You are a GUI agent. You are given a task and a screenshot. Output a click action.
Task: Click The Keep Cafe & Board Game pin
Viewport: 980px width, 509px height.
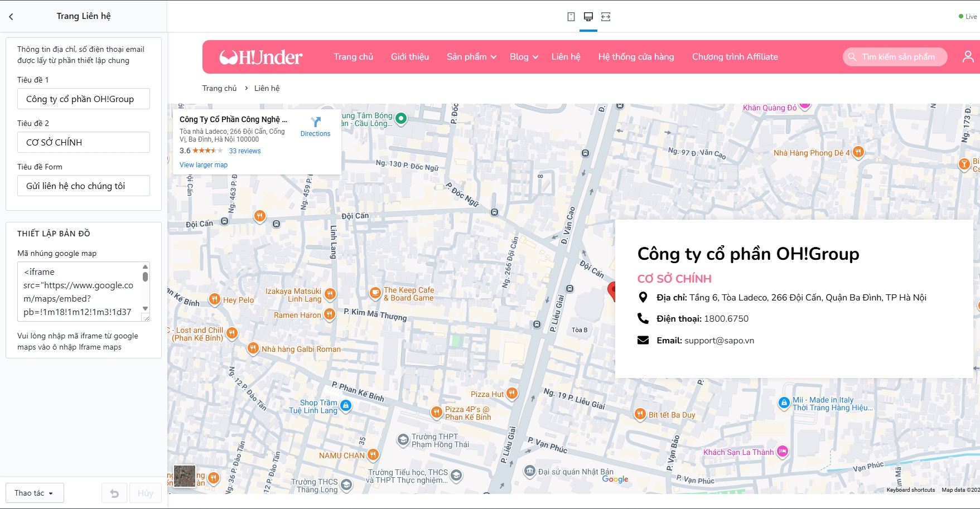(x=375, y=293)
